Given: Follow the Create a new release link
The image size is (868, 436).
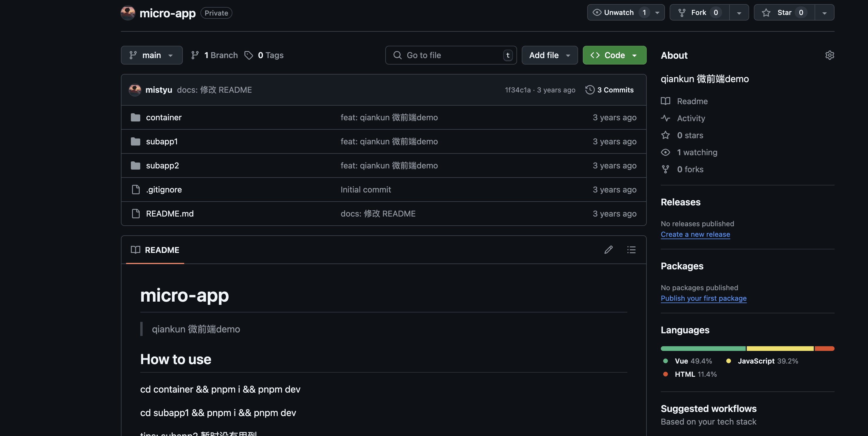Looking at the screenshot, I should pos(695,234).
